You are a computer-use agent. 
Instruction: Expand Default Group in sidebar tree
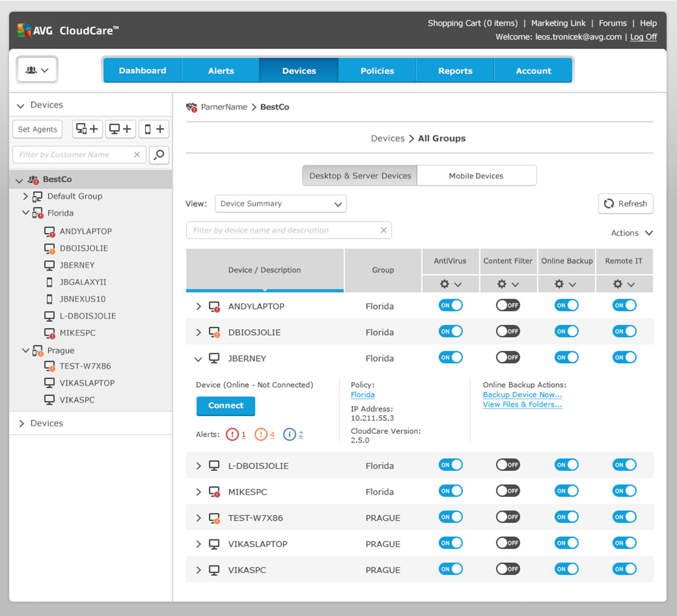(25, 196)
